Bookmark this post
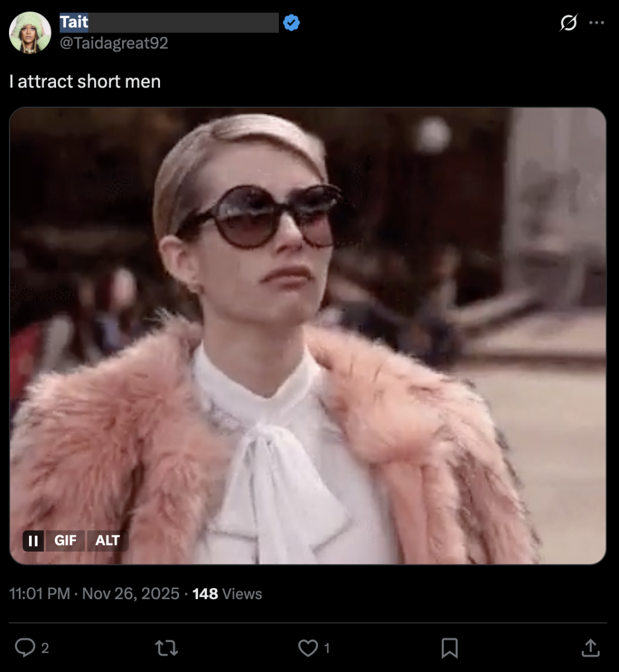The height and width of the screenshot is (672, 619). click(449, 648)
